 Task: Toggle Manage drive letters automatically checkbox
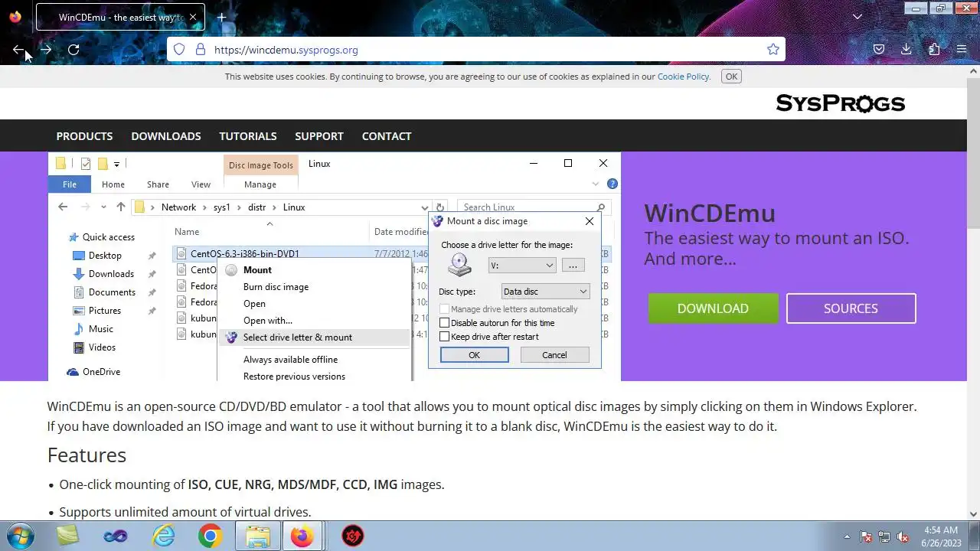tap(444, 309)
